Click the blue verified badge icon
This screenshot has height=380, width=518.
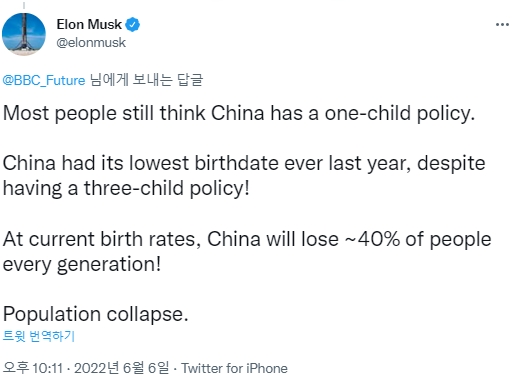(133, 24)
